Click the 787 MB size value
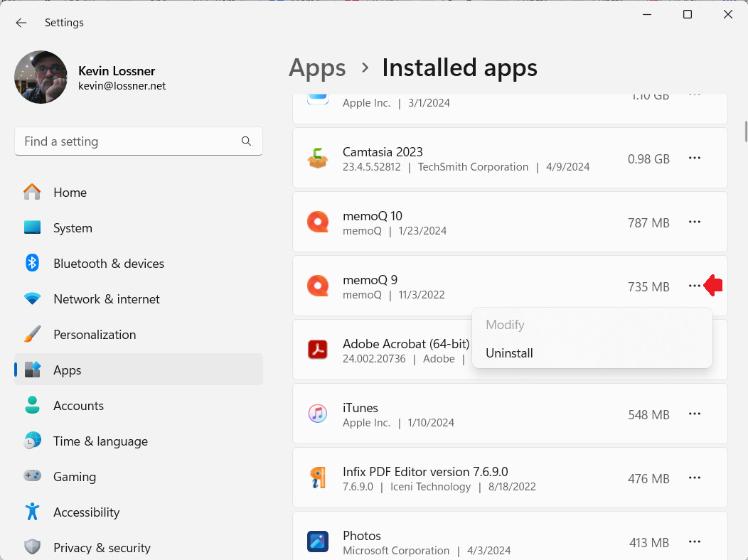Image resolution: width=748 pixels, height=560 pixels. pyautogui.click(x=648, y=223)
